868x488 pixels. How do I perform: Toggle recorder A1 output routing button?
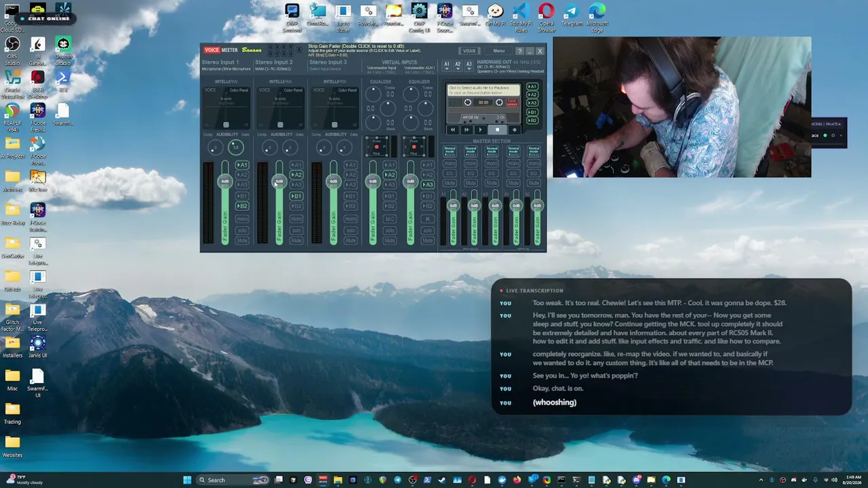532,87
